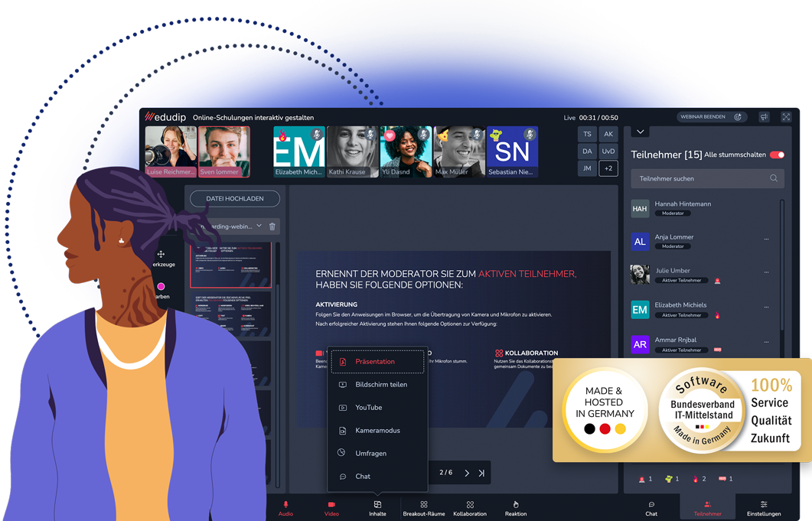This screenshot has height=521, width=812.
Task: Choose Umfragen in the Inhalte menu
Action: coord(370,454)
